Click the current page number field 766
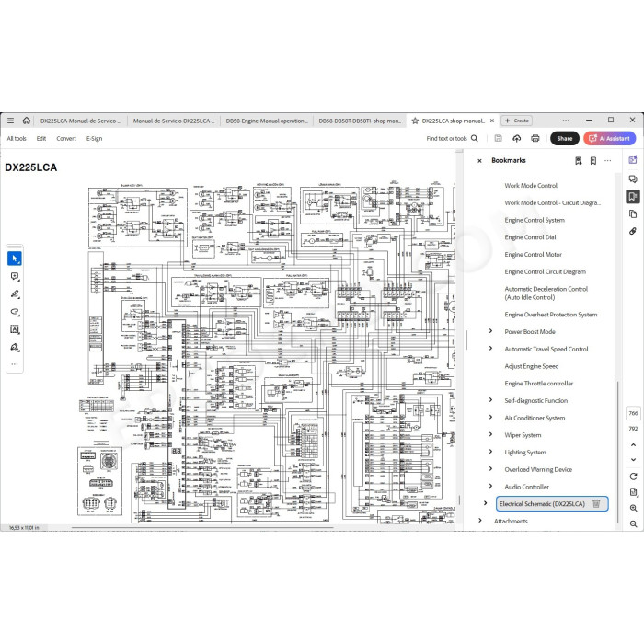This screenshot has height=644, width=644. (x=633, y=413)
